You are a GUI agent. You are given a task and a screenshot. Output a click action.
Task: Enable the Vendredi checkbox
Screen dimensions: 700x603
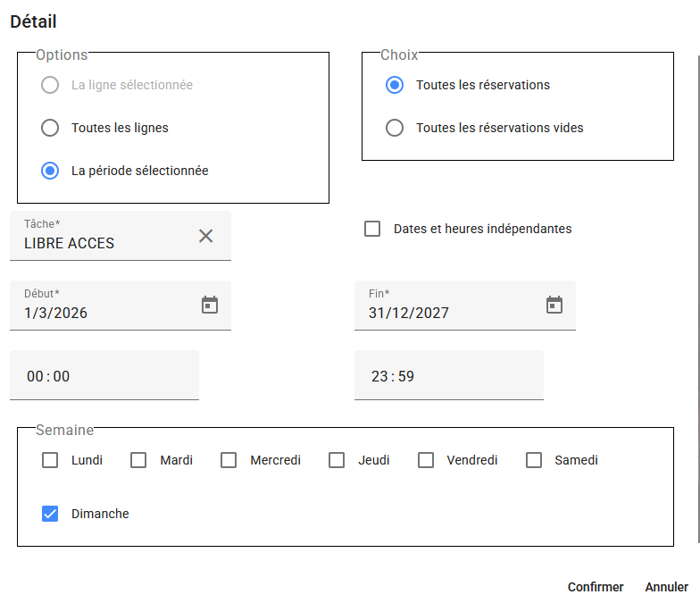(x=426, y=460)
